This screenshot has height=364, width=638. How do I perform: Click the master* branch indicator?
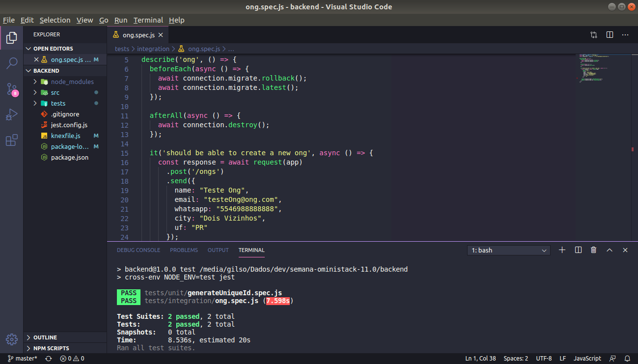pos(23,359)
